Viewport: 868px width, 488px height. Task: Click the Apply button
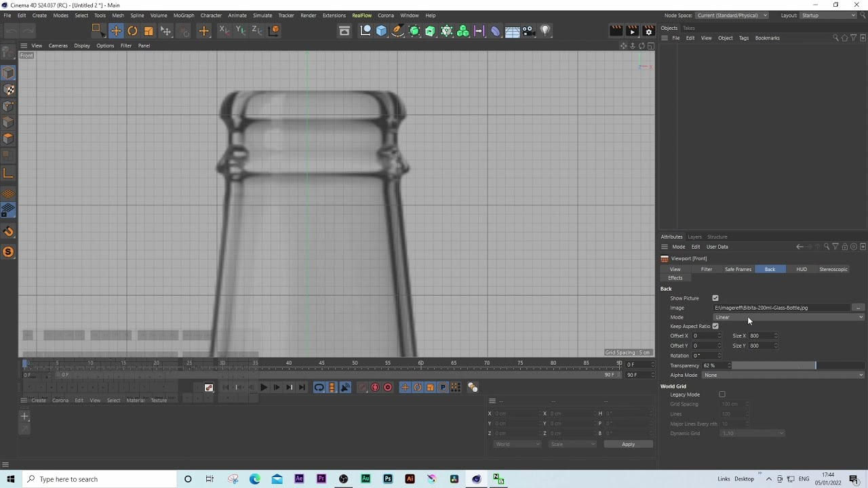(628, 444)
